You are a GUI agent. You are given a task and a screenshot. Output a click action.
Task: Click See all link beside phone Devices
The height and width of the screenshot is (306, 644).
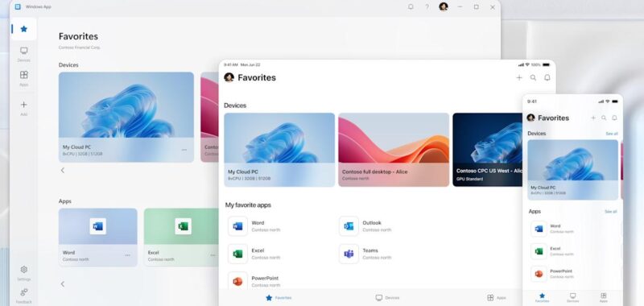click(x=612, y=134)
